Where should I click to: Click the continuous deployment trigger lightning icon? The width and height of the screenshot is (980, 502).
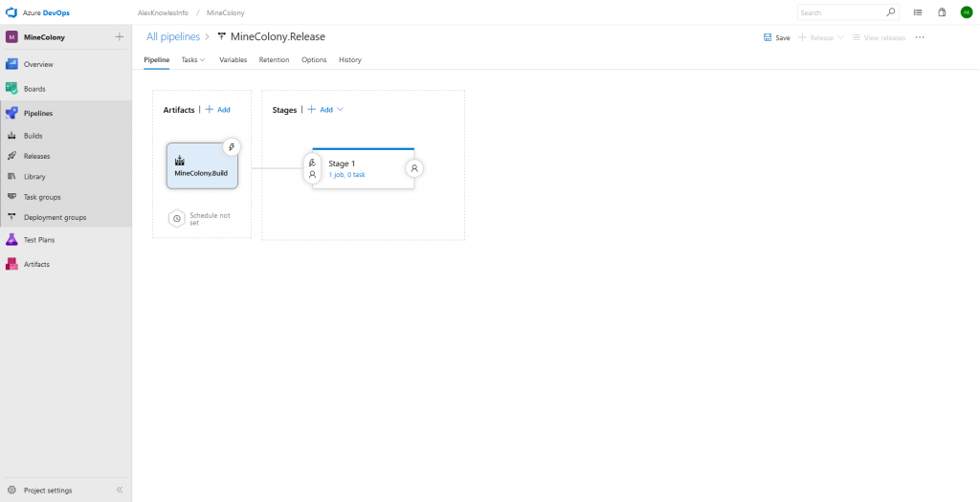pyautogui.click(x=232, y=147)
